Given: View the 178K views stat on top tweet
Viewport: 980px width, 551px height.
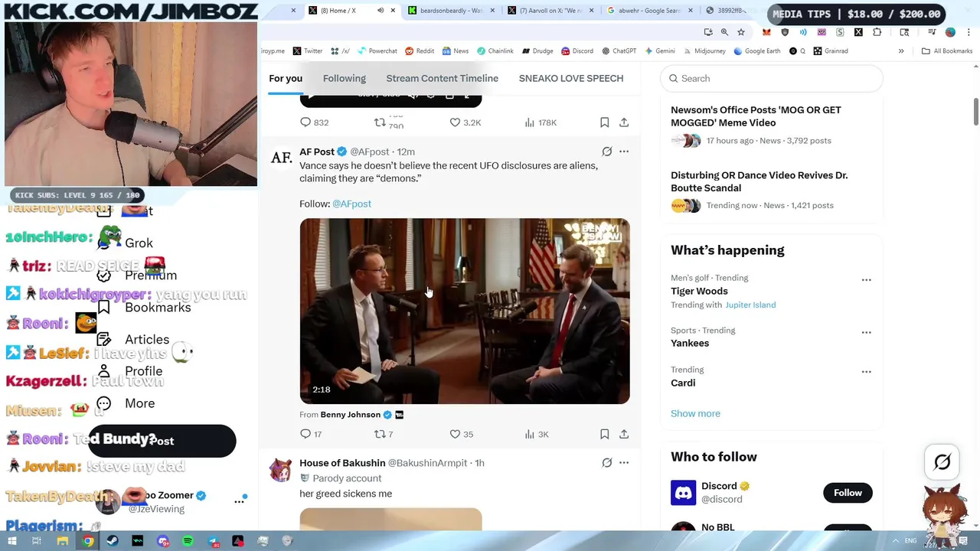Looking at the screenshot, I should [540, 122].
